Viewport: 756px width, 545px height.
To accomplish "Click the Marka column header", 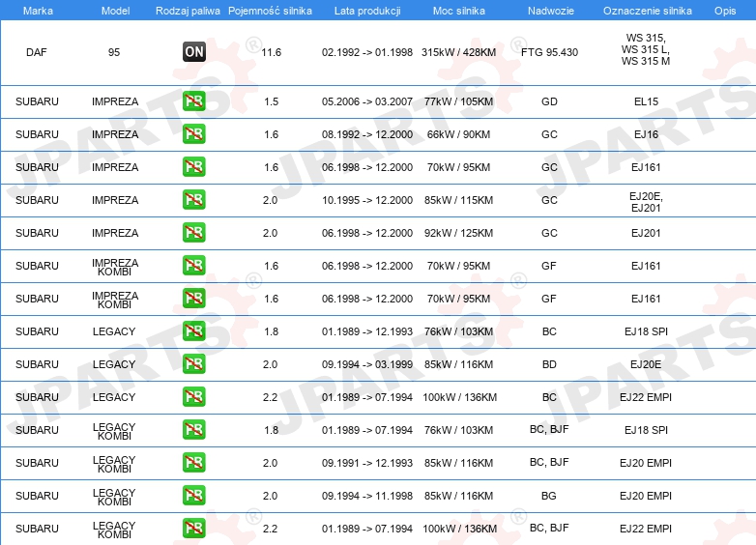I will click(38, 11).
